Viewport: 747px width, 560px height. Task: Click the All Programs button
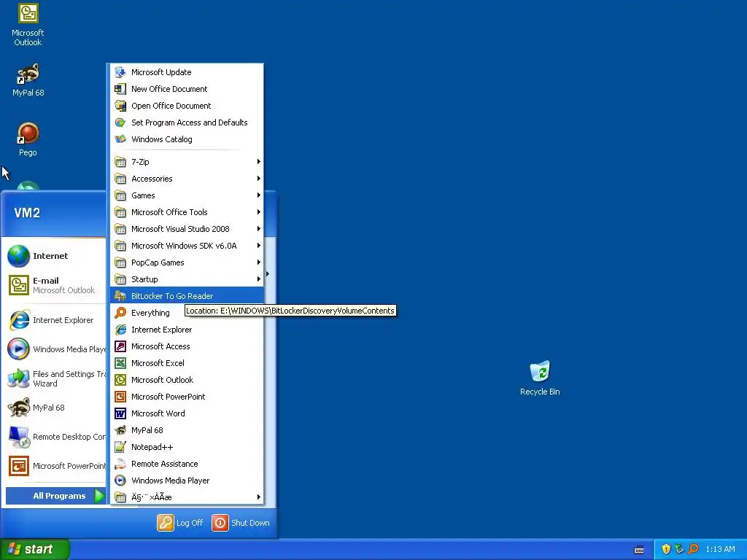[x=55, y=496]
